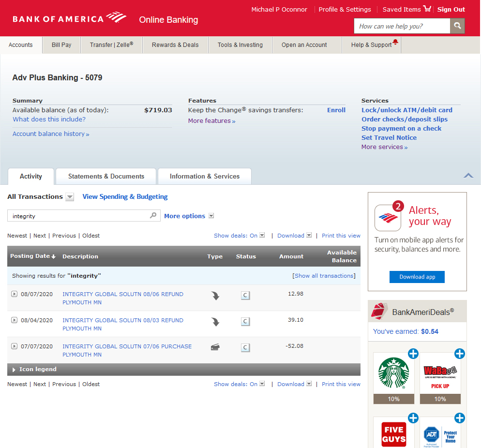Open the More options dropdown
Viewport: 481px width, 448px height.
(x=211, y=216)
